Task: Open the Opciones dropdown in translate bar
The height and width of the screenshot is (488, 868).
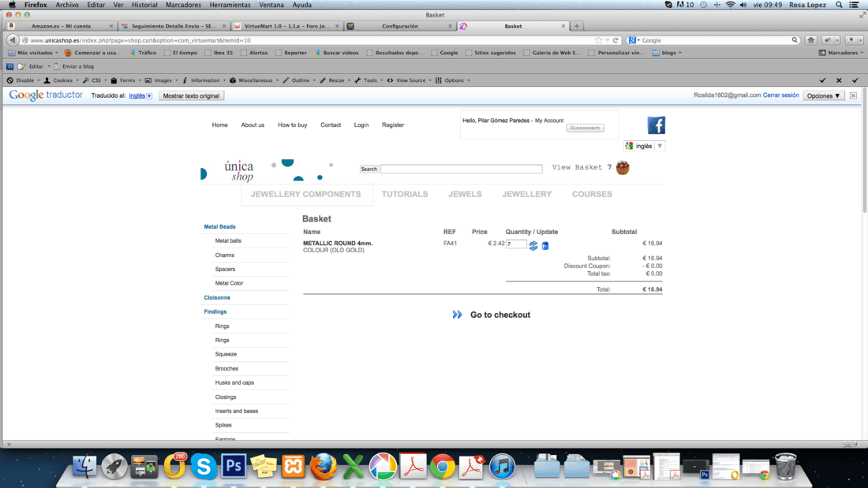Action: (x=823, y=95)
